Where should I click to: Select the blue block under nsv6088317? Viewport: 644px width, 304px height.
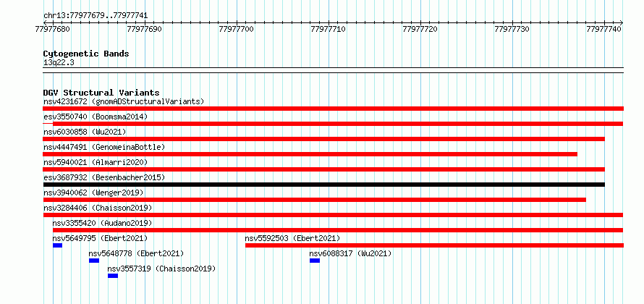[x=315, y=261]
